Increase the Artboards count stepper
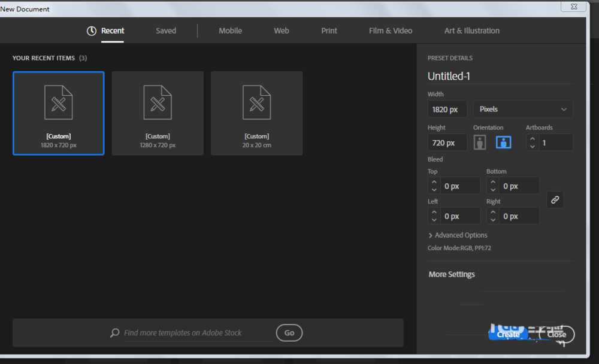599x364 pixels. click(x=533, y=139)
